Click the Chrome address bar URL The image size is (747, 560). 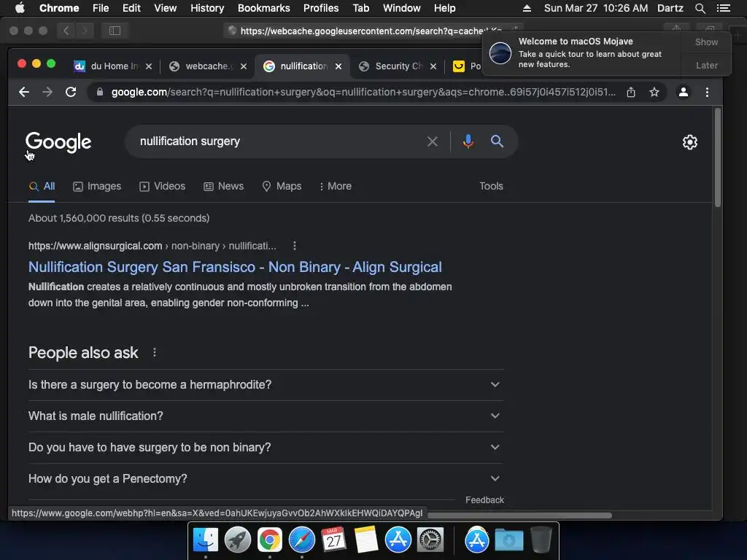pyautogui.click(x=363, y=92)
